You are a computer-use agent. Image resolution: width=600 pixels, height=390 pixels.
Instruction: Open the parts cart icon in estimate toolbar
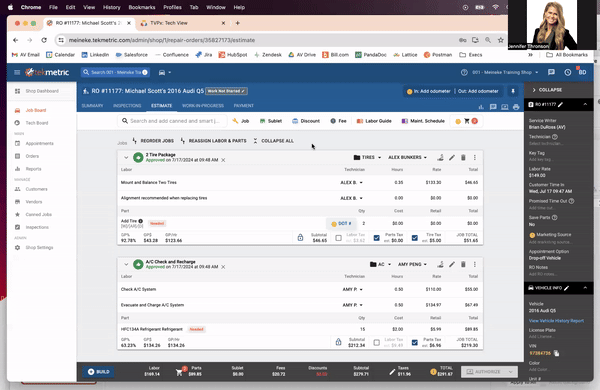(x=466, y=121)
